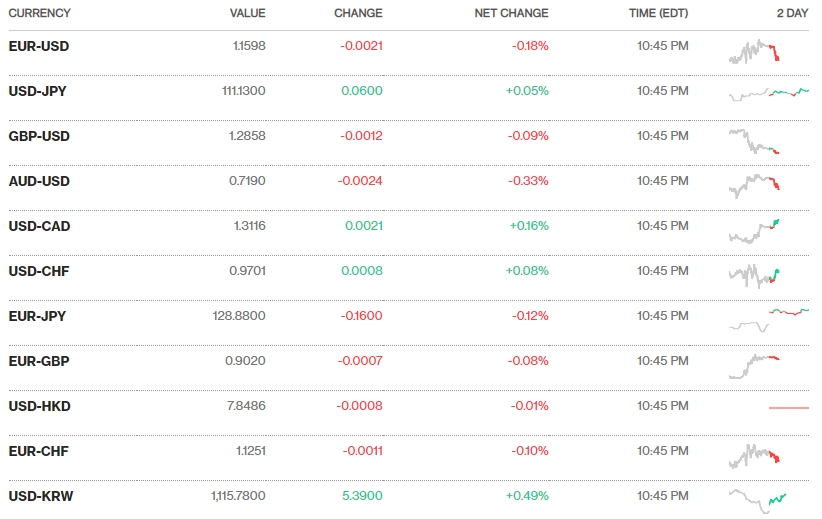Screen dimensions: 822x519
Task: Click the CURRENCY column header
Action: pos(39,13)
